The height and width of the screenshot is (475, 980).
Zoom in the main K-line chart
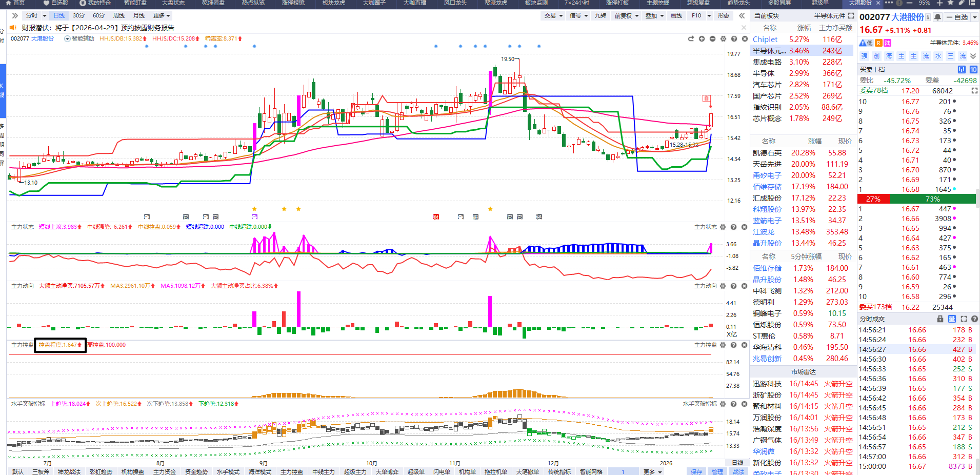tap(702, 39)
